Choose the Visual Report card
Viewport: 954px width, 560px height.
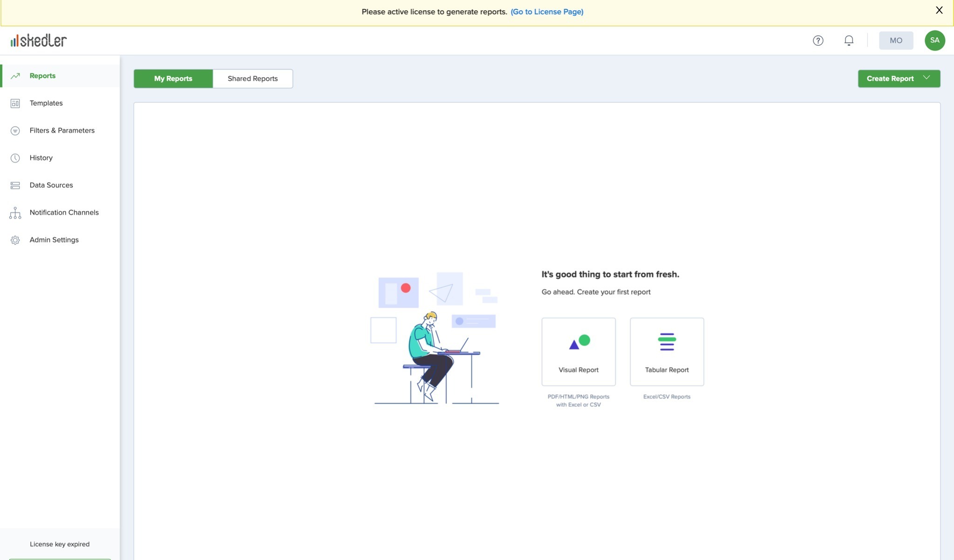(578, 351)
